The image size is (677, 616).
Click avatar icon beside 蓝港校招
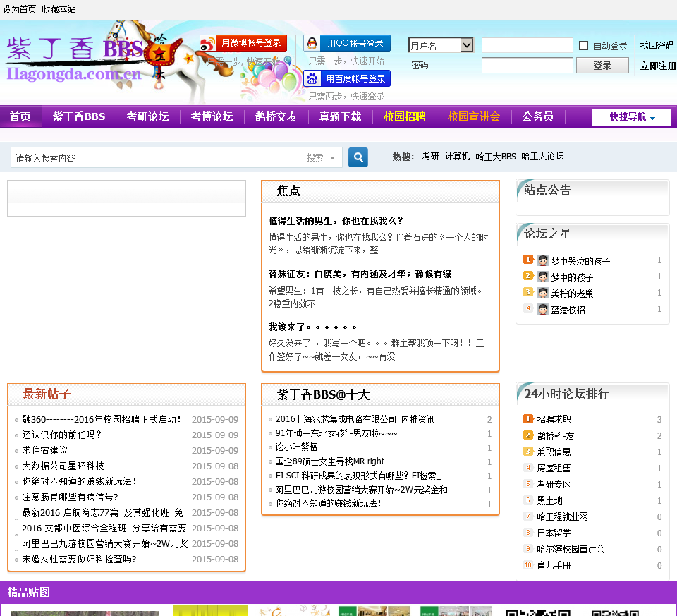(x=543, y=309)
